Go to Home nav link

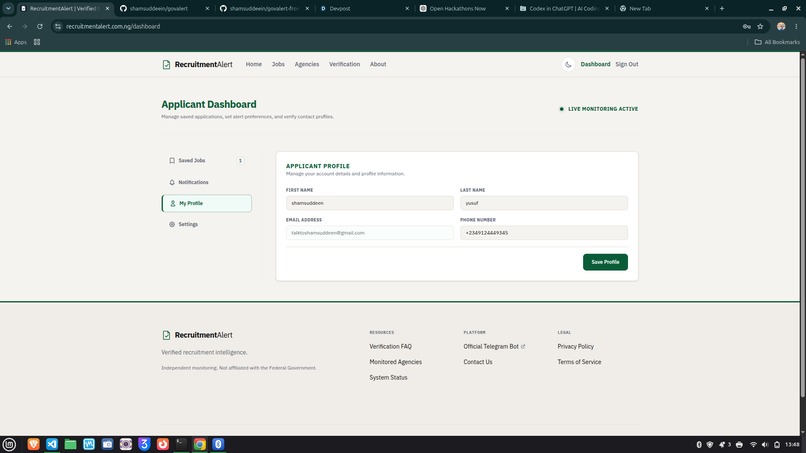click(253, 64)
